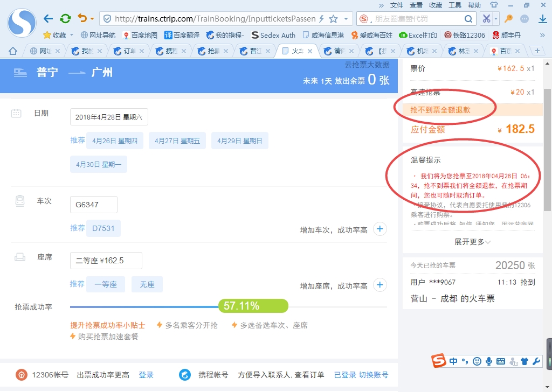The height and width of the screenshot is (392, 552).
Task: Open the date field showing 2018年4月28日
Action: [x=109, y=117]
